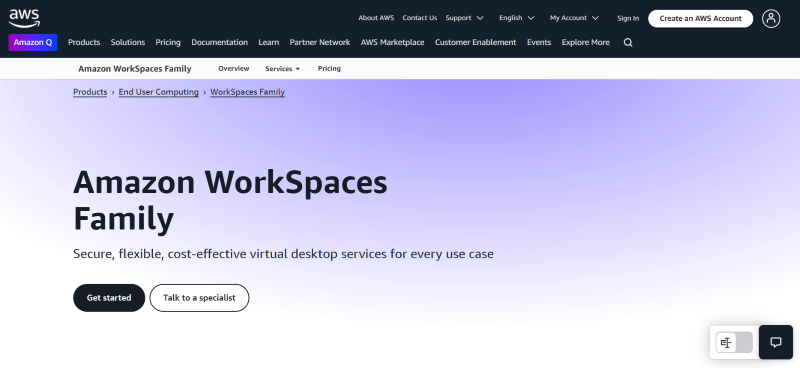The image size is (800, 368).
Task: Open the Partner Network menu
Action: (x=320, y=42)
